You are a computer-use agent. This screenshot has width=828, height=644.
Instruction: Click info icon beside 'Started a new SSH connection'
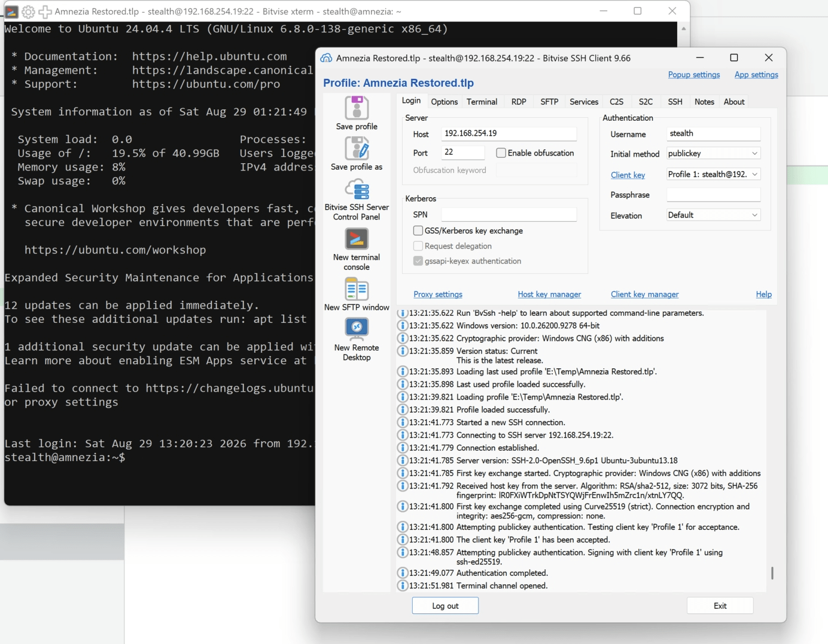click(x=403, y=422)
